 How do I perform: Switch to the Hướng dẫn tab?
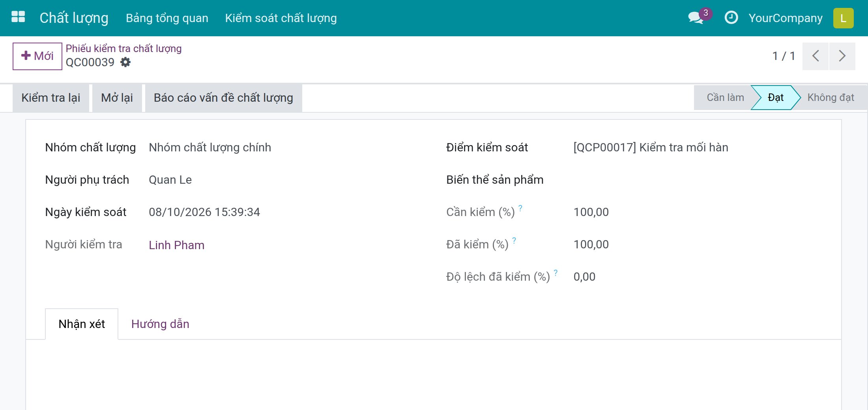160,324
